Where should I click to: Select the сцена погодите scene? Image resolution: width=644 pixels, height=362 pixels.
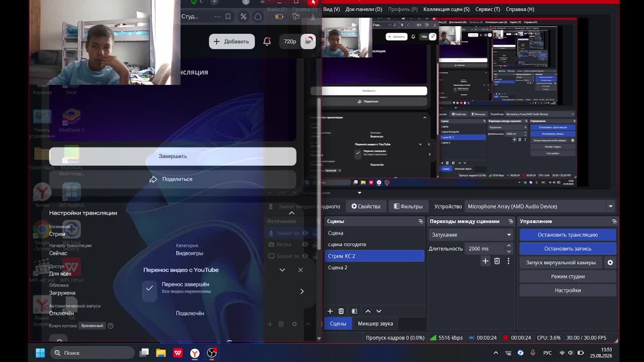[375, 244]
